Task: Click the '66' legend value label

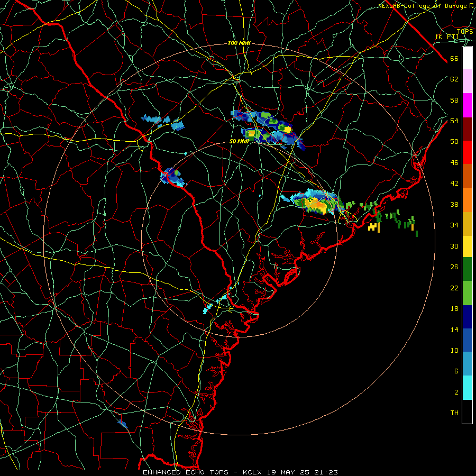Action: [454, 58]
